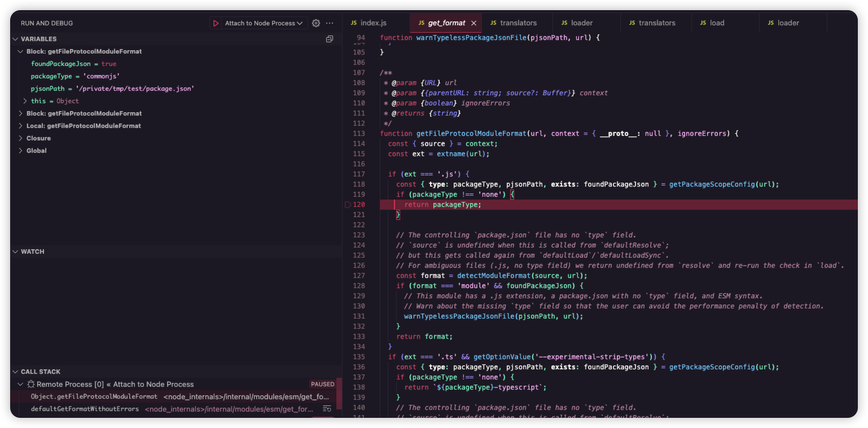Click the sticky header warnTypelessPackageJsonFile function line
The height and width of the screenshot is (428, 868).
coord(490,38)
